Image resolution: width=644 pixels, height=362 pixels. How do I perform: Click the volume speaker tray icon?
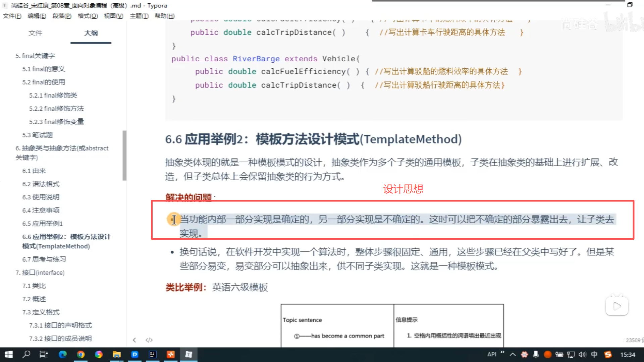pyautogui.click(x=582, y=354)
